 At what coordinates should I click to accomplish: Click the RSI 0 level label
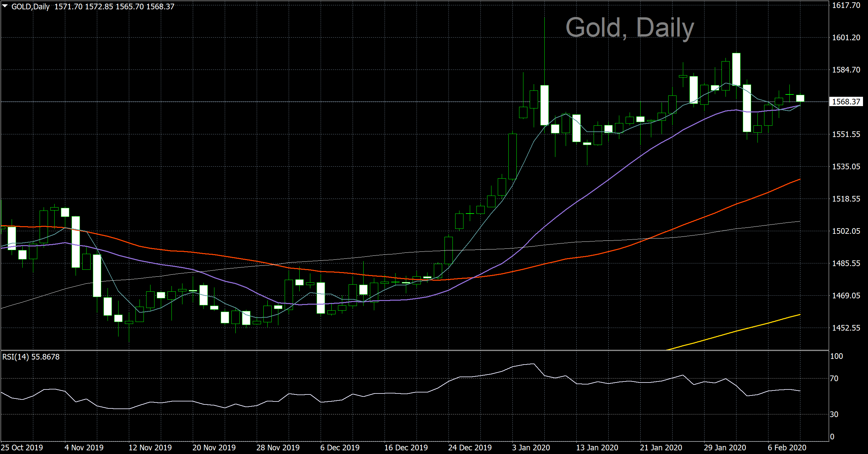[x=832, y=437]
